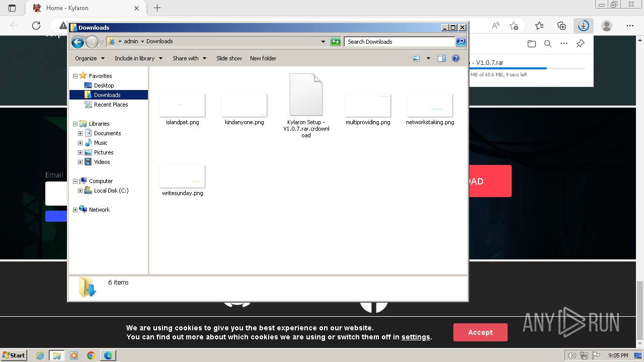Click the Explorer Back navigation button

(77, 42)
